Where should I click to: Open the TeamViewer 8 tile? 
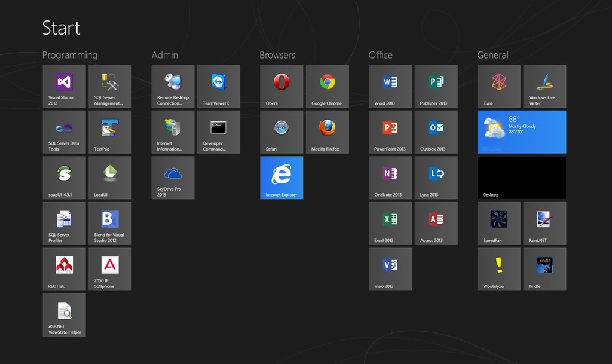pos(219,86)
